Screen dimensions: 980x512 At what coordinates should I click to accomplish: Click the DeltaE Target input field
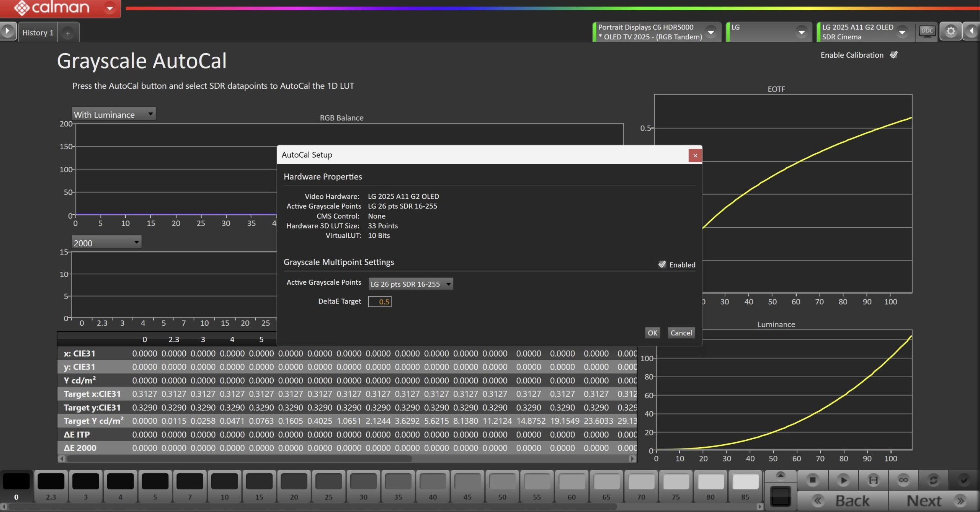(x=379, y=302)
